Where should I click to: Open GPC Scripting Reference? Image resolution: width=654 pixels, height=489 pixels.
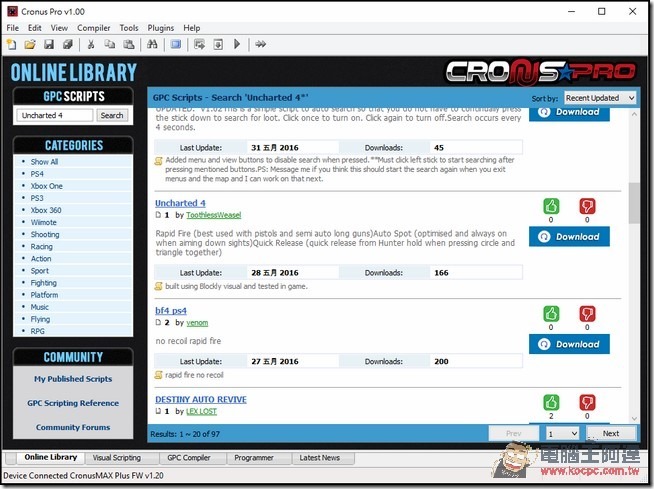pyautogui.click(x=73, y=403)
